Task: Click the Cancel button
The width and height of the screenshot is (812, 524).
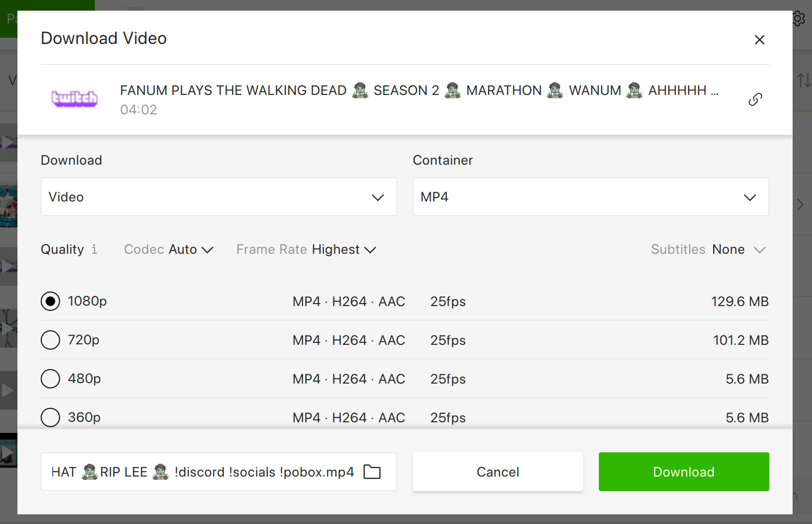Action: [498, 472]
